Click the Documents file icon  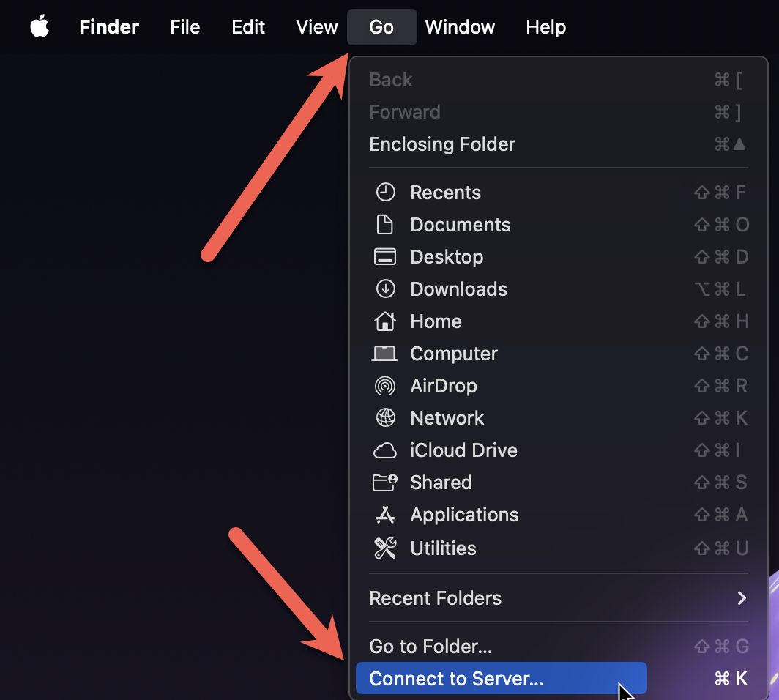pyautogui.click(x=387, y=224)
